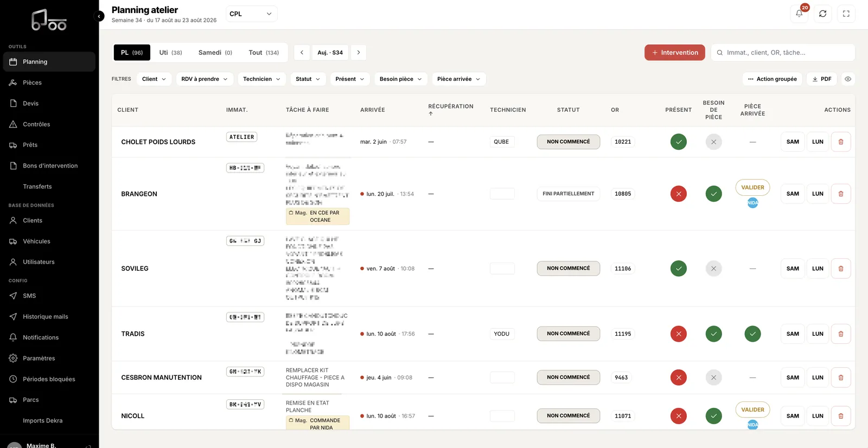This screenshot has width=868, height=448.
Task: Collapse the sidebar with arrow button
Action: (x=99, y=16)
